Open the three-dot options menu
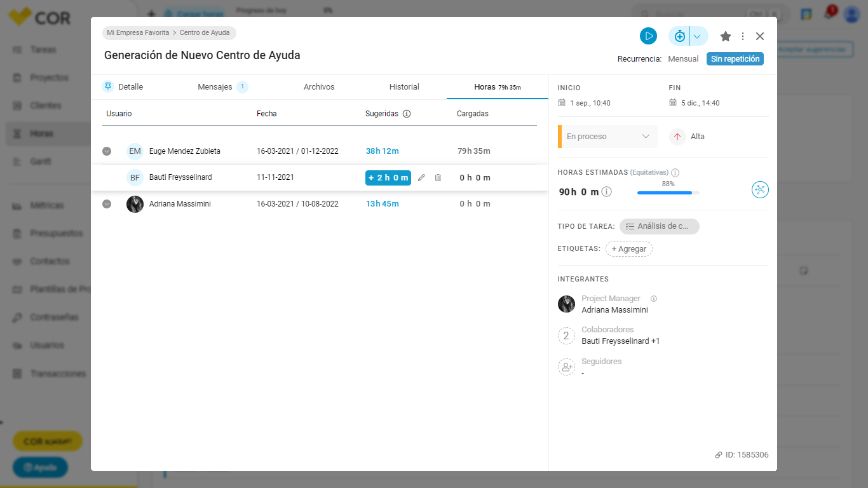This screenshot has height=488, width=868. (x=743, y=36)
